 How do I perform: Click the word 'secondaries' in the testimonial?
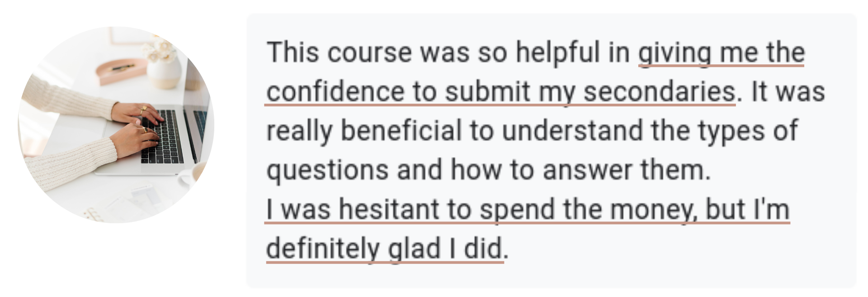(x=659, y=92)
